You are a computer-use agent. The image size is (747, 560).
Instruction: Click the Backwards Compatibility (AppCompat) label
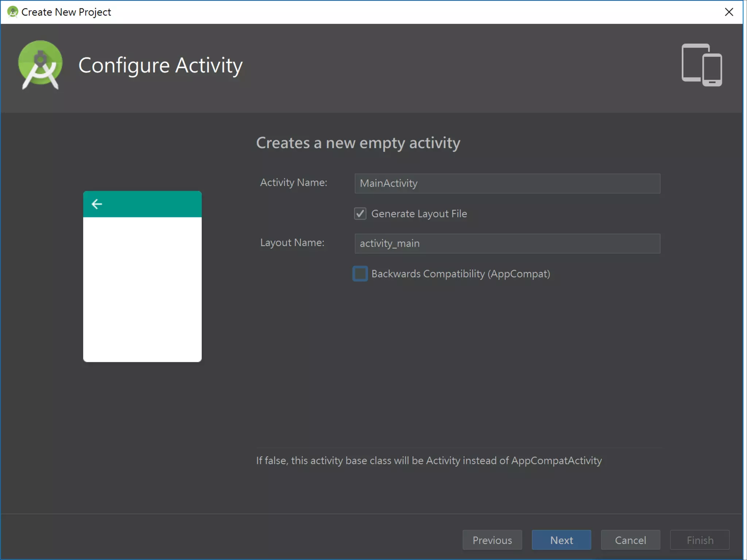460,274
